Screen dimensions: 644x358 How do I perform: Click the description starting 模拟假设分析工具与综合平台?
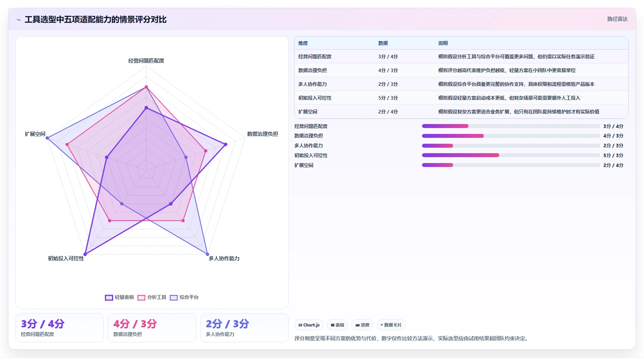click(x=516, y=57)
